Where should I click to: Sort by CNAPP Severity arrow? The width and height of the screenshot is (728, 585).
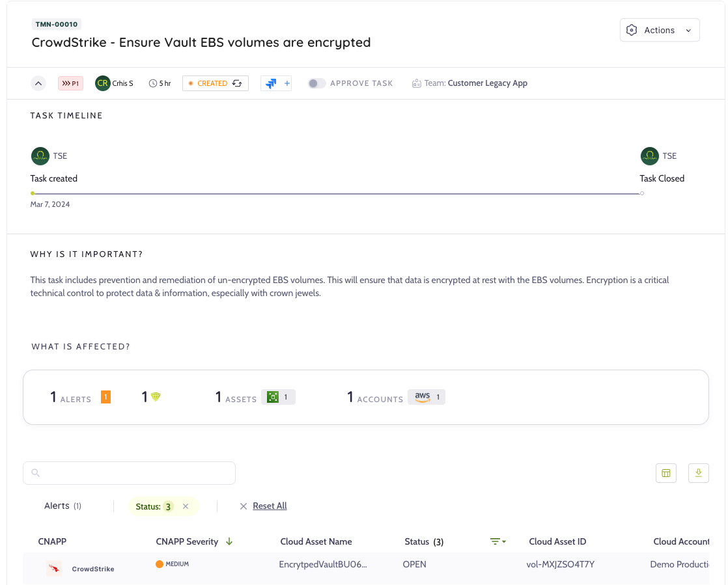click(x=229, y=541)
